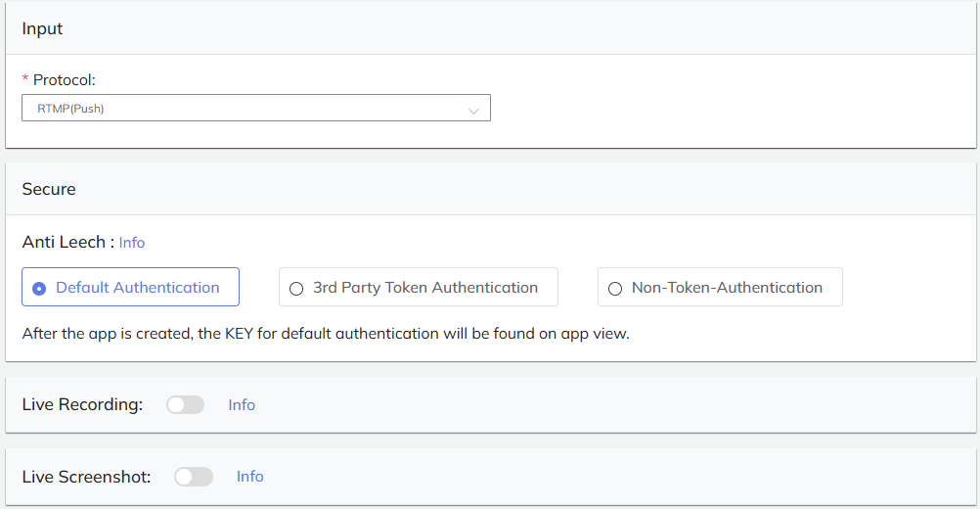Image resolution: width=980 pixels, height=509 pixels.
Task: Enable the Live Recording toggle
Action: (185, 405)
